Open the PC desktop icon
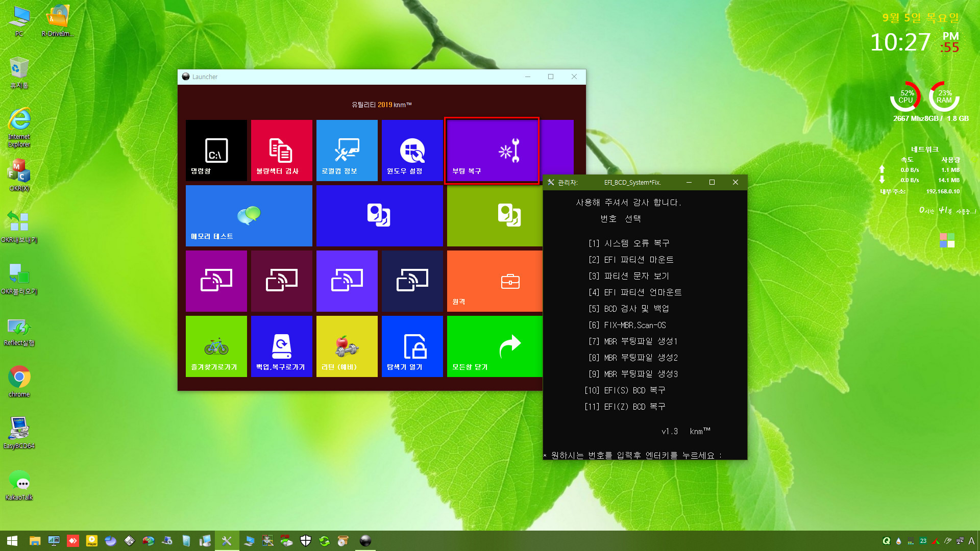 point(19,21)
